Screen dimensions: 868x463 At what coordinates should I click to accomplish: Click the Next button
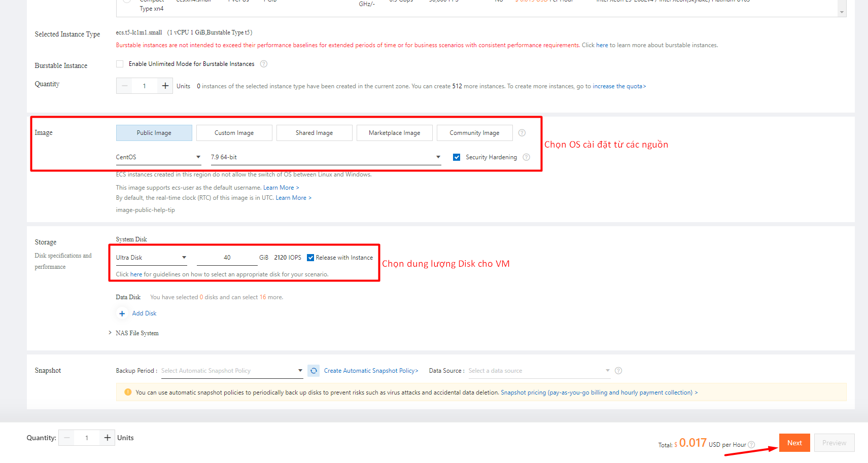point(794,442)
